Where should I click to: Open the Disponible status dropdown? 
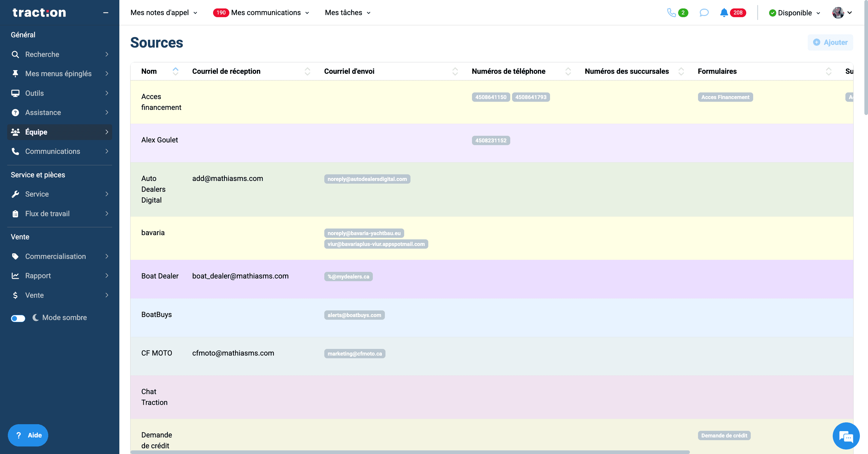tap(794, 13)
